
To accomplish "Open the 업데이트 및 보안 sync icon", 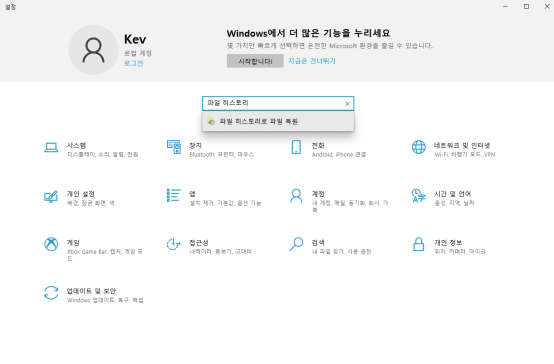I will [x=51, y=293].
